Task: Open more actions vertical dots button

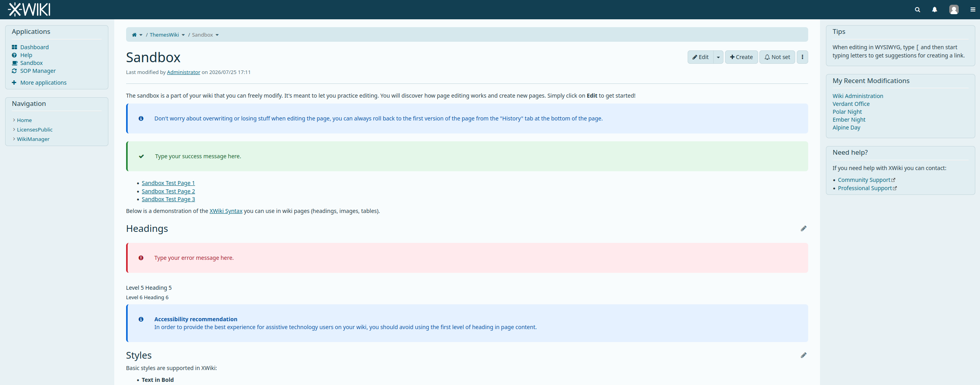Action: (x=802, y=57)
